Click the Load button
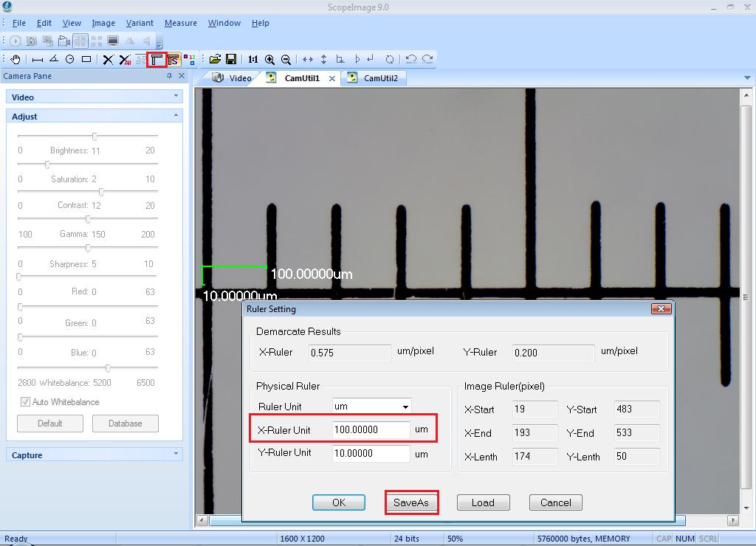Viewport: 756px width, 546px height. (x=483, y=502)
